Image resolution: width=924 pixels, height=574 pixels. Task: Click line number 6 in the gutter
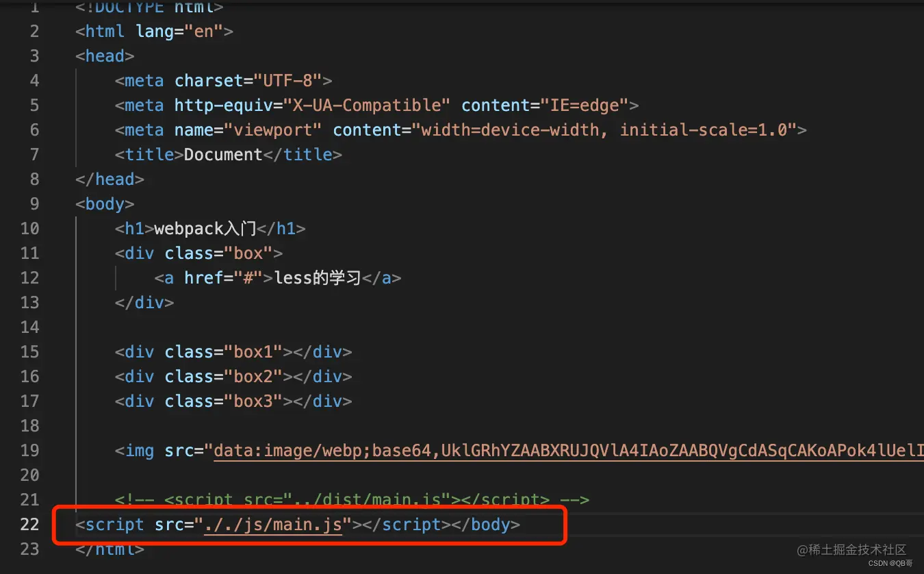(34, 130)
